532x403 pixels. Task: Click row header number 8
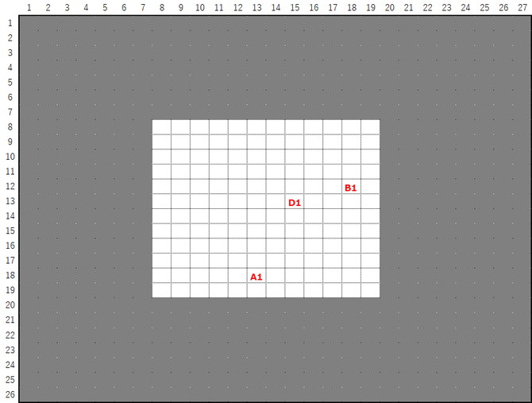10,127
